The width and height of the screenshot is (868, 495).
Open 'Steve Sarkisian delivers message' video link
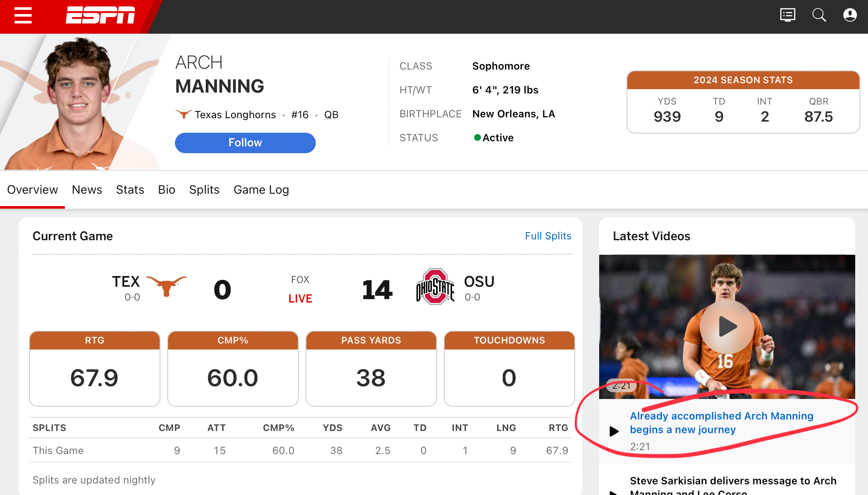[x=733, y=485]
